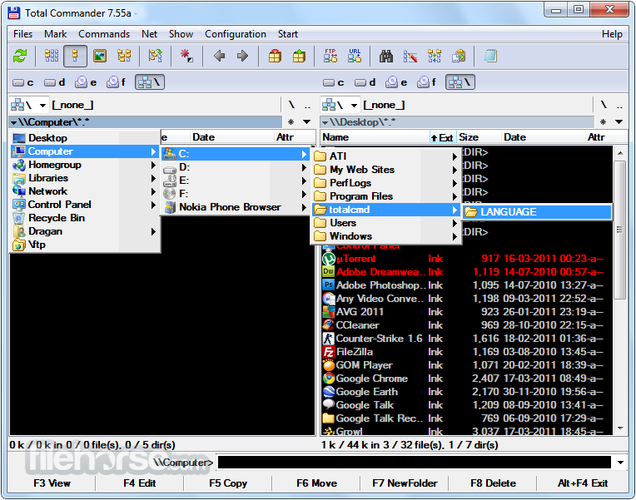The height and width of the screenshot is (500, 636).
Task: Select drive d in right drive bar
Action: tap(365, 83)
